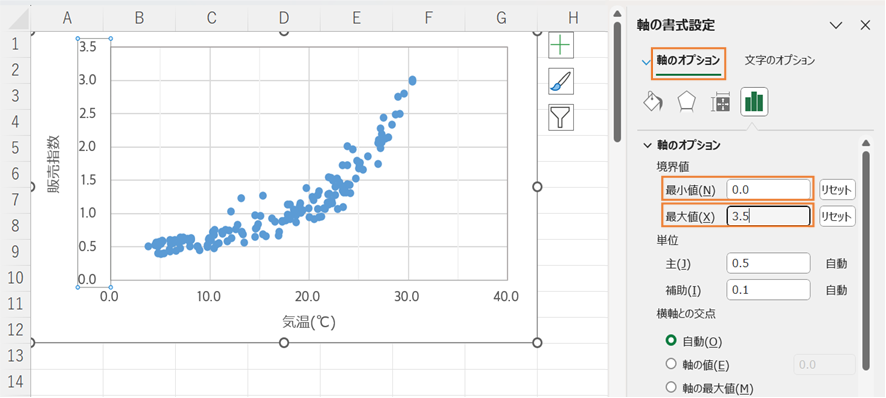The image size is (886, 398).
Task: Close the 軸の書式設定 pane
Action: coord(865,25)
